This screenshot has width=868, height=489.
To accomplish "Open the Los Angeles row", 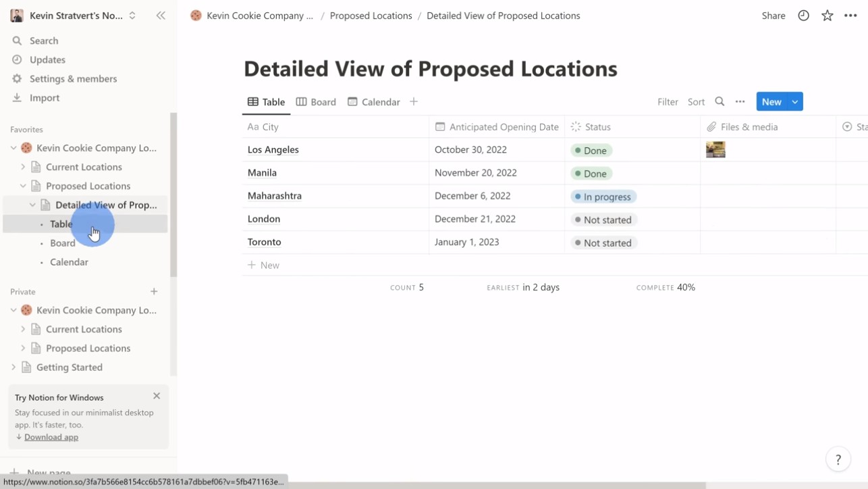I will coord(273,150).
